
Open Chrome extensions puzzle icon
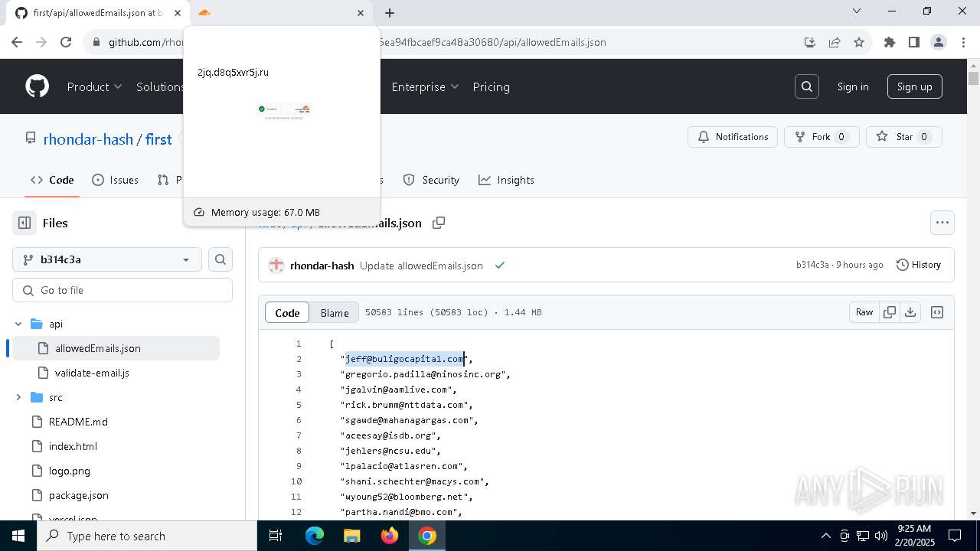pos(890,42)
